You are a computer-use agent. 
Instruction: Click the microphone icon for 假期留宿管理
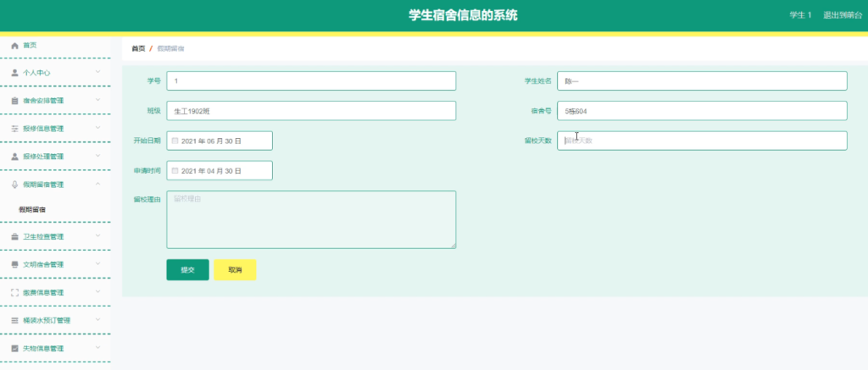[15, 185]
